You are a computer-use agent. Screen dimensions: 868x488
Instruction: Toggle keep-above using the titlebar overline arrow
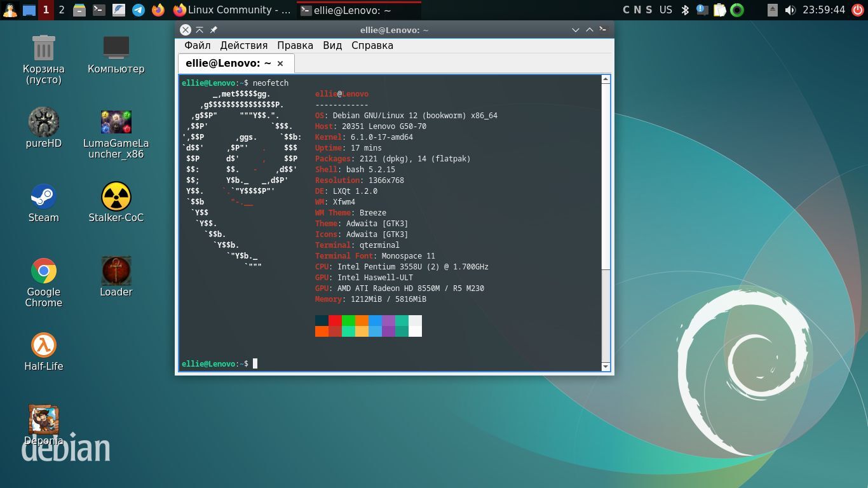coord(200,30)
